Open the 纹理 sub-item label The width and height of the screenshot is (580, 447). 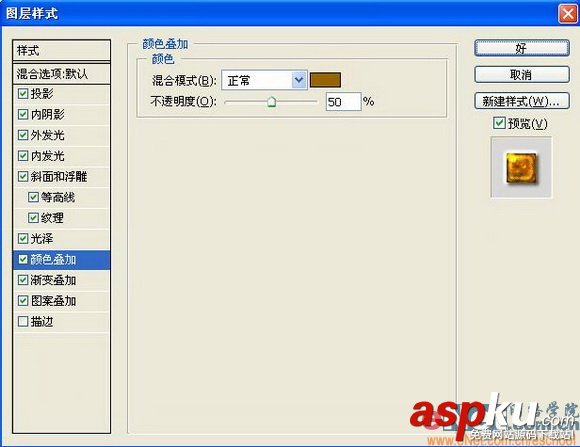coord(52,218)
